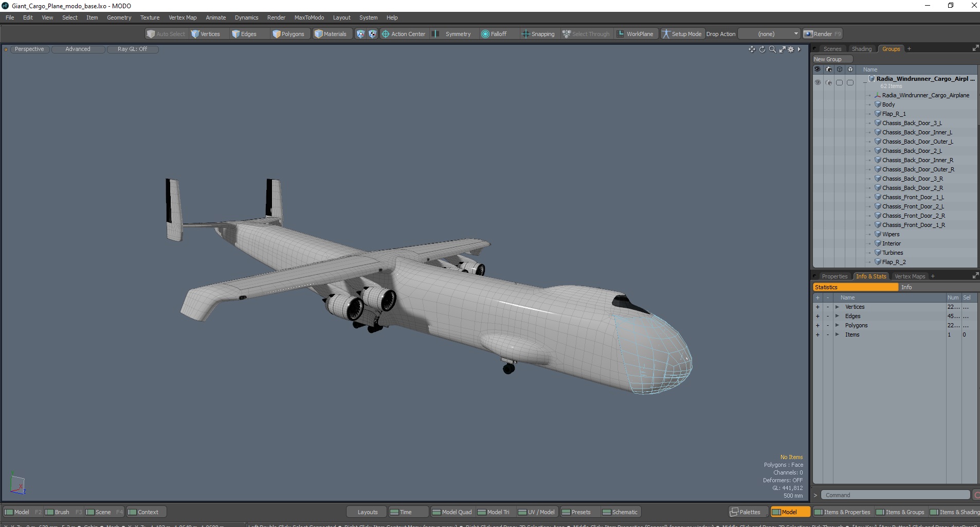Viewport: 980px width, 527px height.
Task: Click the mesh icon beside Body item
Action: pos(878,104)
